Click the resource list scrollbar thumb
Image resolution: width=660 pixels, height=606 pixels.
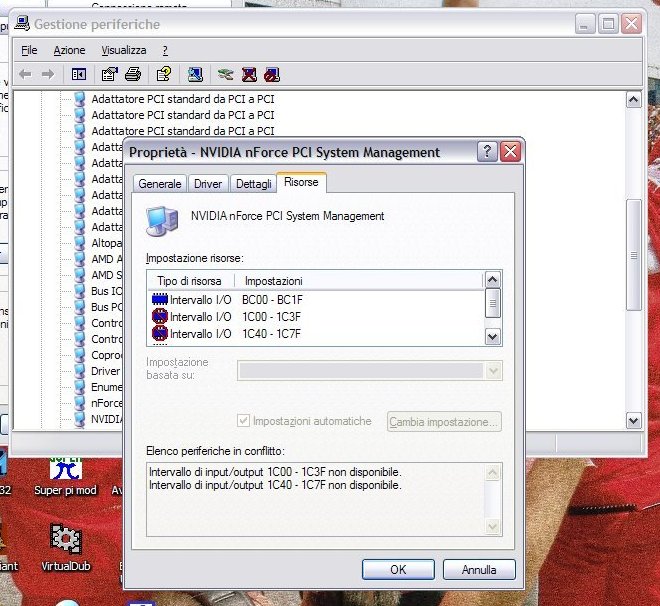(493, 303)
